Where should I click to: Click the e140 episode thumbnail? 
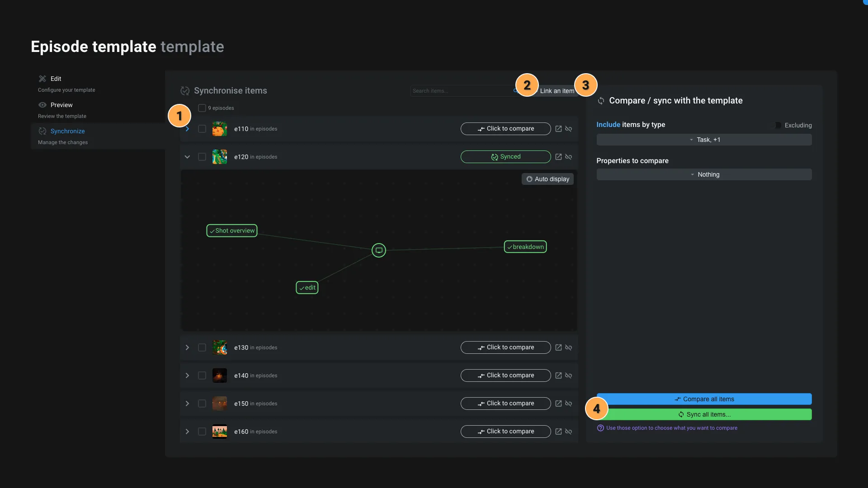tap(220, 375)
